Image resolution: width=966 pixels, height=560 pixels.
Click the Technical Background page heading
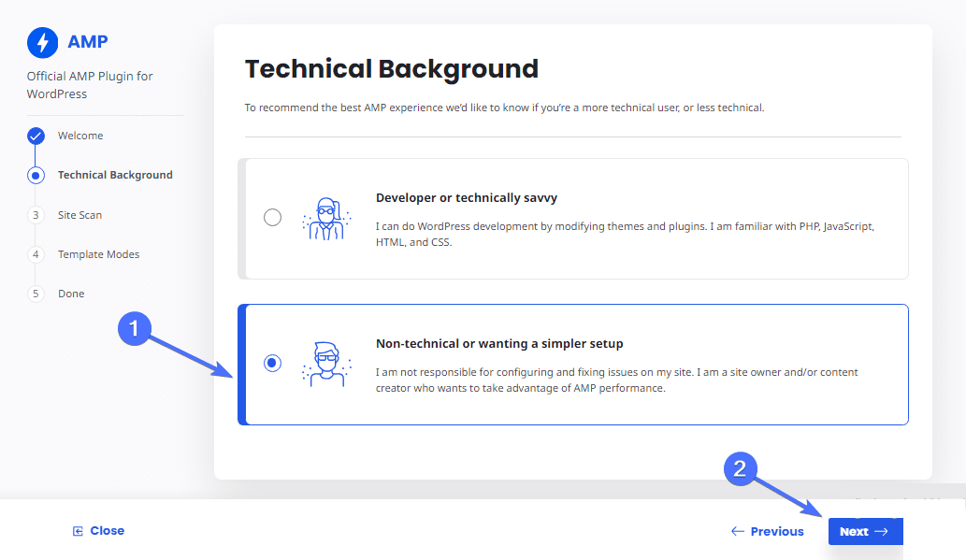pyautogui.click(x=392, y=69)
